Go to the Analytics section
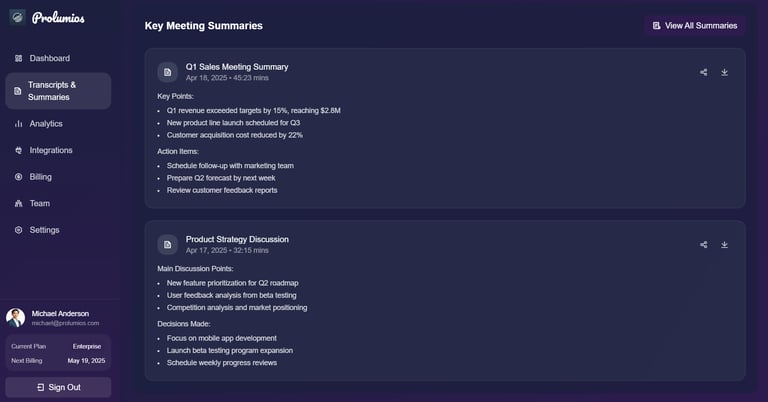This screenshot has height=402, width=768. [45, 124]
